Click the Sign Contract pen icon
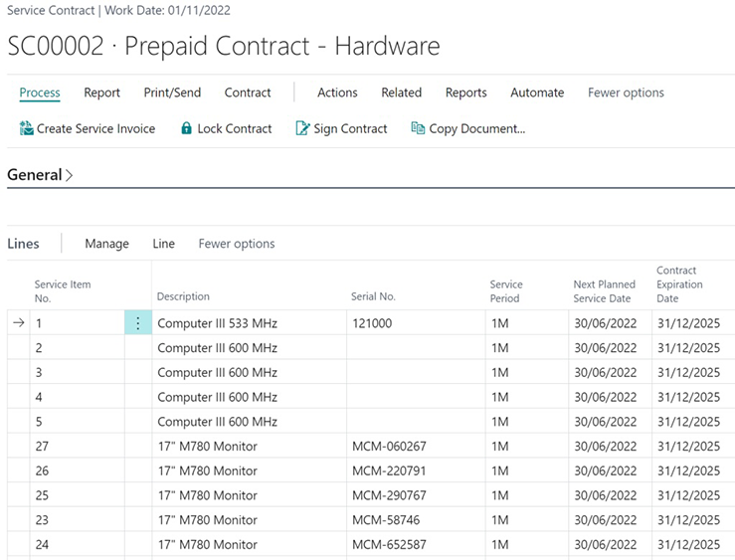Viewport: 735px width, 560px height. pyautogui.click(x=302, y=128)
